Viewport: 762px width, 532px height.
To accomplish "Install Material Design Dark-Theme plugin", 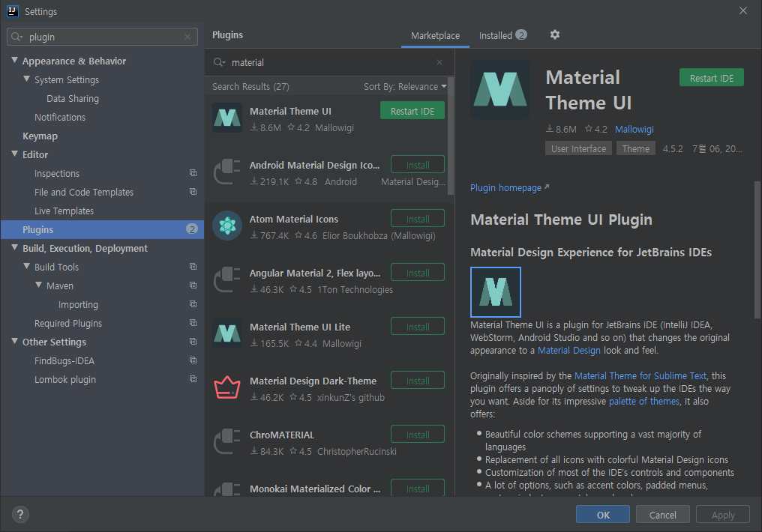I will coord(418,380).
